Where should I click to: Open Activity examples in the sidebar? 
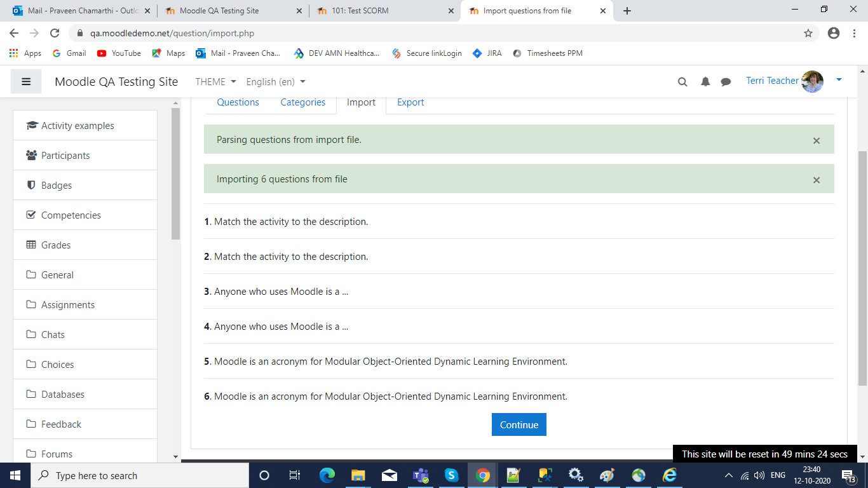(85, 126)
